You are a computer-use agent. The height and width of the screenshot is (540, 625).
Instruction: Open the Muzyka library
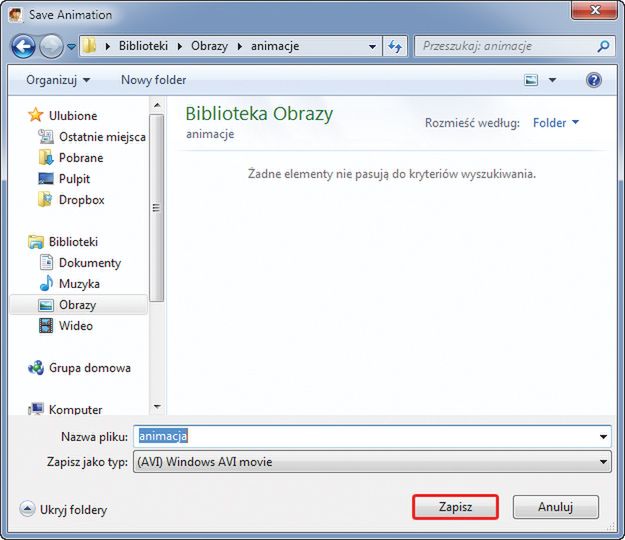(x=79, y=284)
